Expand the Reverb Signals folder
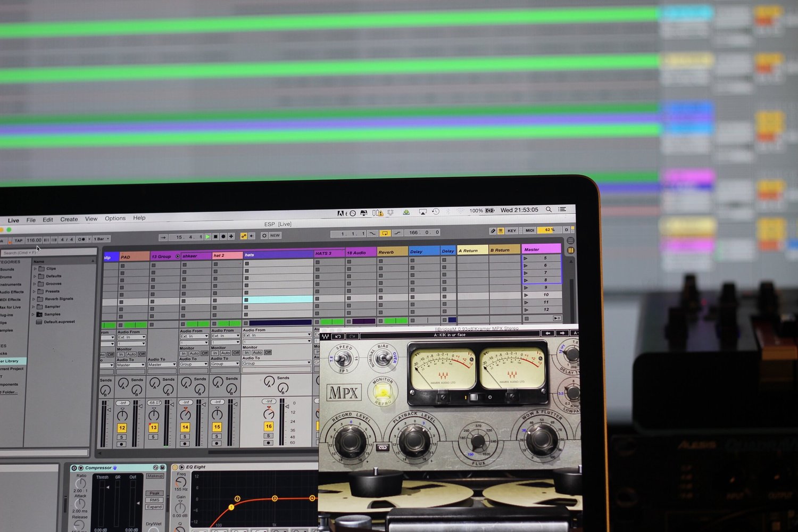 click(x=34, y=299)
